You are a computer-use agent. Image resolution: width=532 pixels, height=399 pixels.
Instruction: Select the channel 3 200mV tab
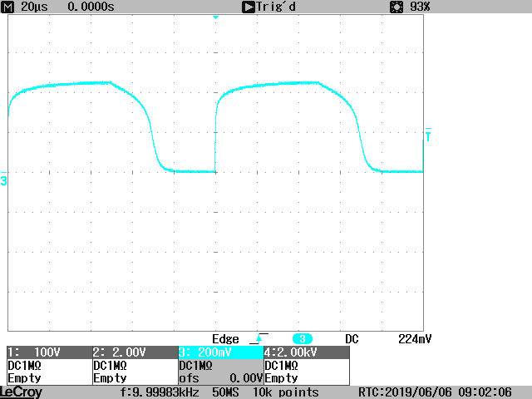[x=221, y=352]
